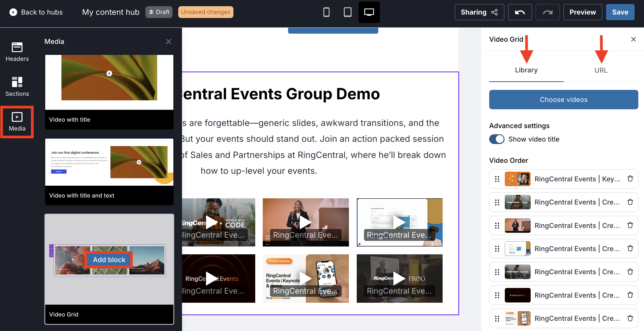644x331 pixels.
Task: Select Video with title and text block
Action: pos(109,172)
